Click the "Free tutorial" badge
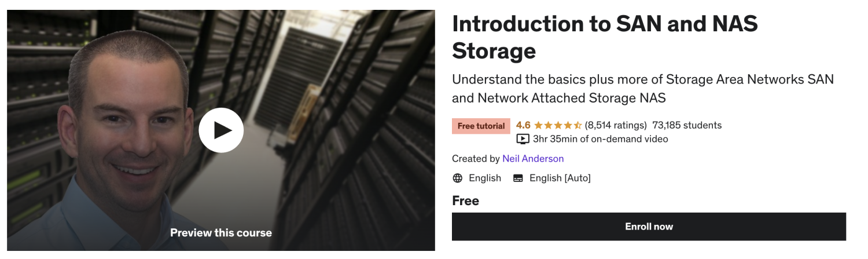The width and height of the screenshot is (868, 259). point(481,126)
